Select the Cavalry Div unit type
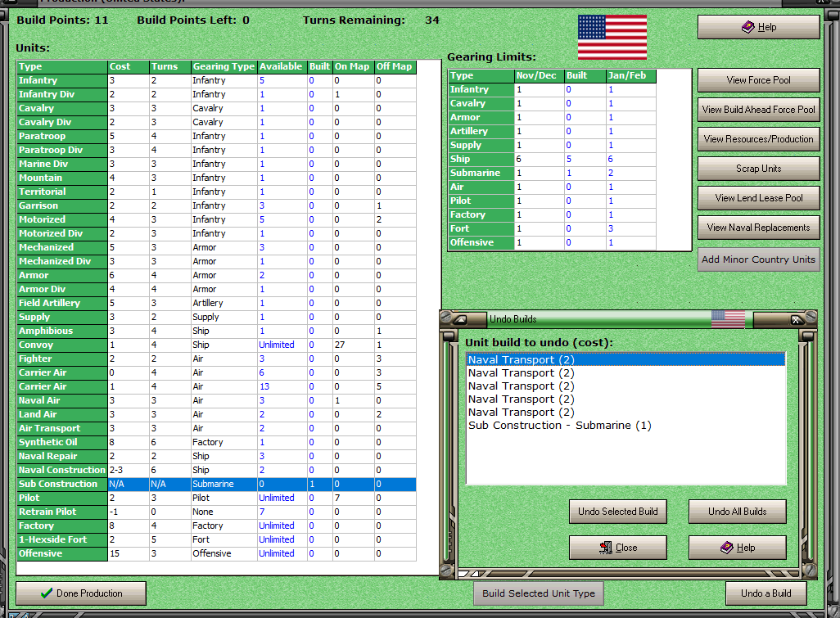This screenshot has height=618, width=840. click(x=62, y=122)
